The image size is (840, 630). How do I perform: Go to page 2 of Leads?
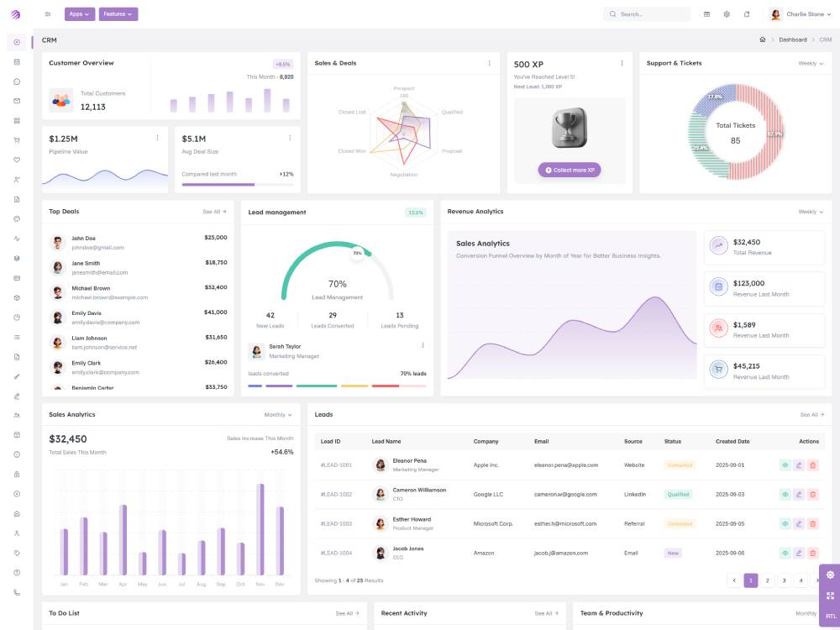point(767,580)
